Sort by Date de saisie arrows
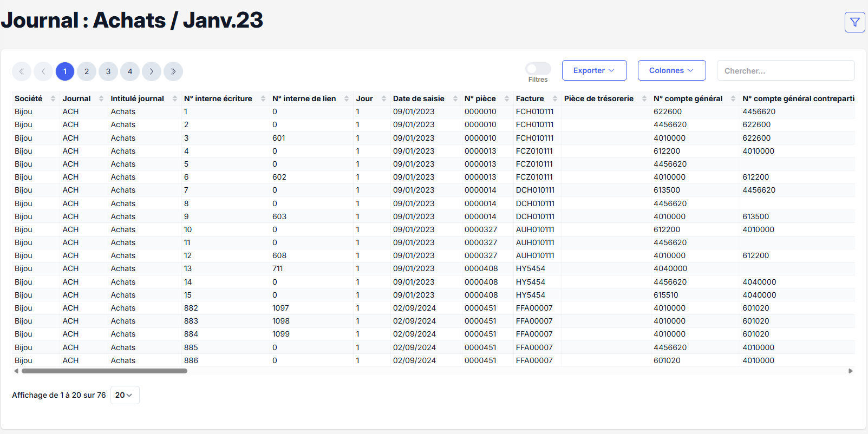 (455, 98)
